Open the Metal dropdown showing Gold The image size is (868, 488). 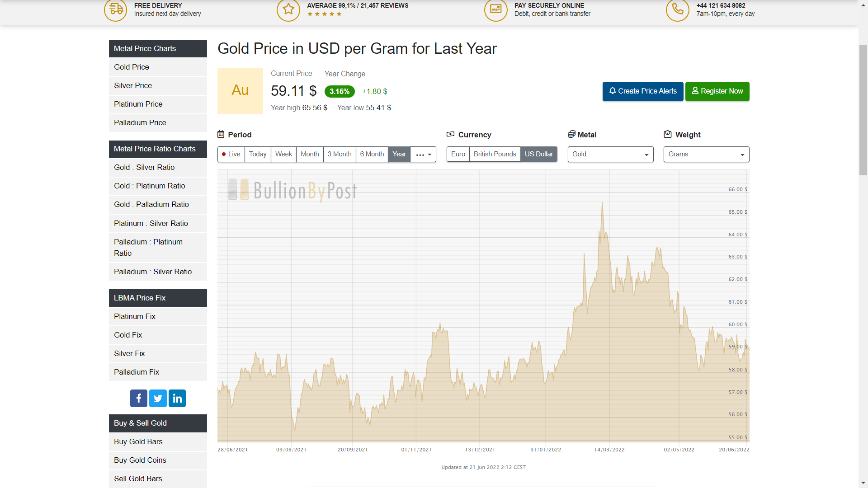pos(610,154)
